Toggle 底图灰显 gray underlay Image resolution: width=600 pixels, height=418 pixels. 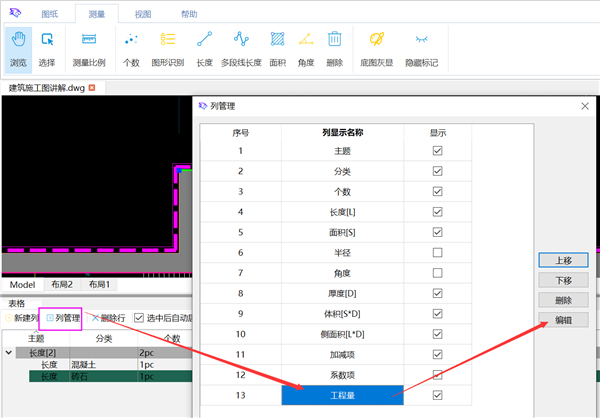pyautogui.click(x=377, y=49)
